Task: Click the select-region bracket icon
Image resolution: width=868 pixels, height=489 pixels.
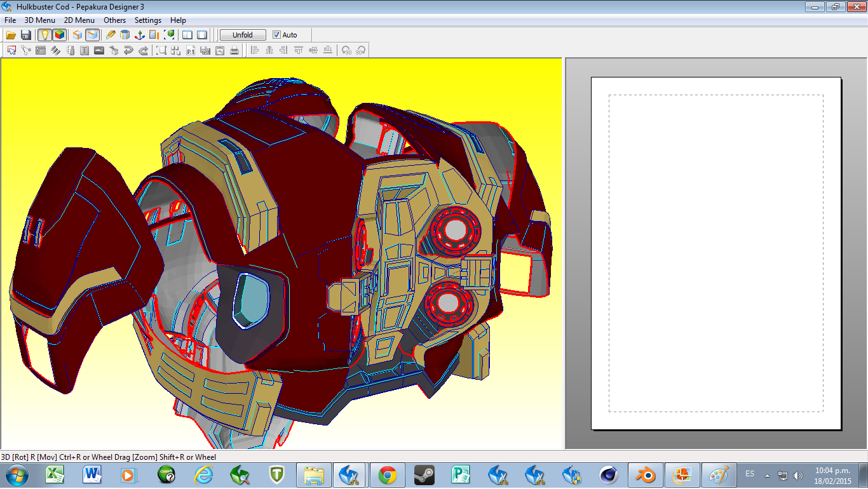Action: [161, 50]
